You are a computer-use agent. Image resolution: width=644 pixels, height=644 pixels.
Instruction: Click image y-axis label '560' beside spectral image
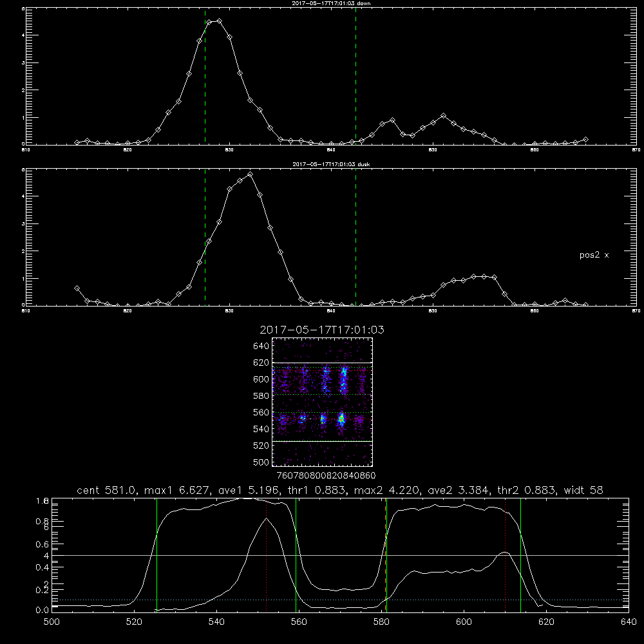[x=261, y=412]
